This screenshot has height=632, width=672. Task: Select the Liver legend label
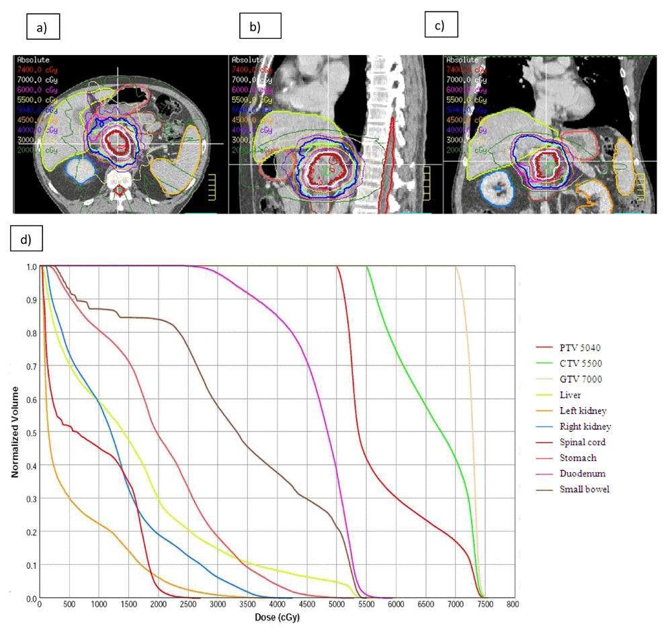pyautogui.click(x=570, y=395)
